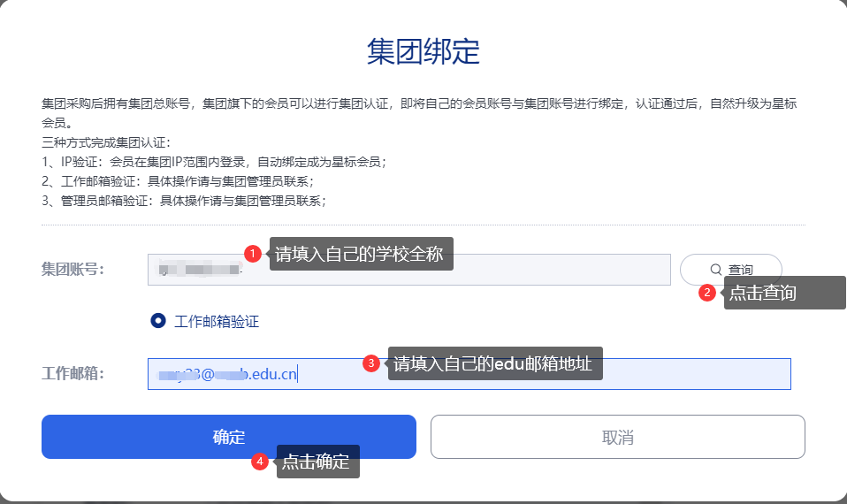847x504 pixels.
Task: Click the red step 3 badge
Action: pos(371,363)
